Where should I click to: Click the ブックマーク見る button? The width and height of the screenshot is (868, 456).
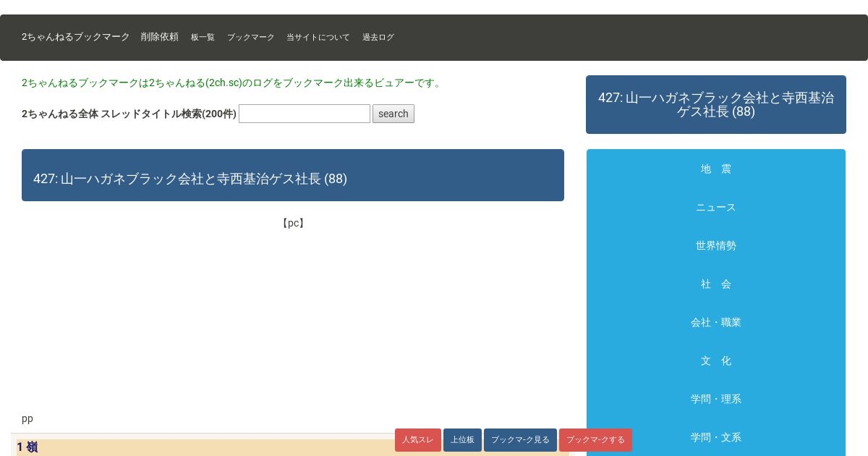click(520, 440)
